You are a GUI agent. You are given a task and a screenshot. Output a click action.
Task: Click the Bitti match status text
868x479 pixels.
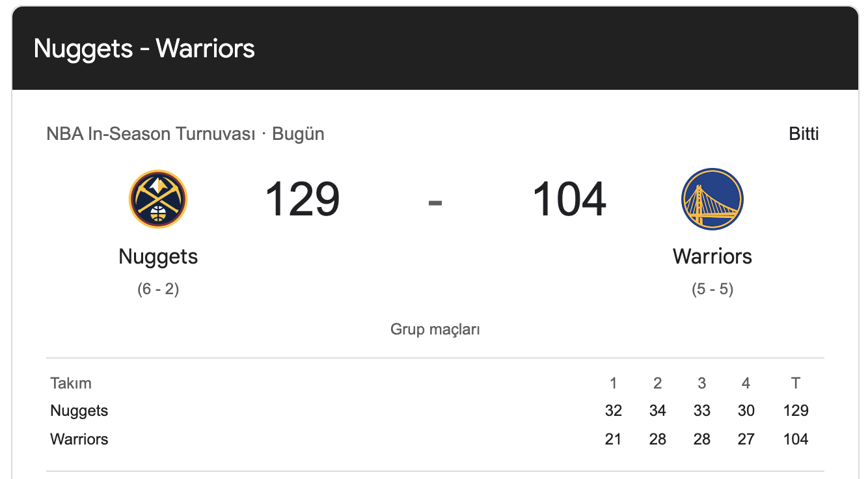[x=804, y=134]
